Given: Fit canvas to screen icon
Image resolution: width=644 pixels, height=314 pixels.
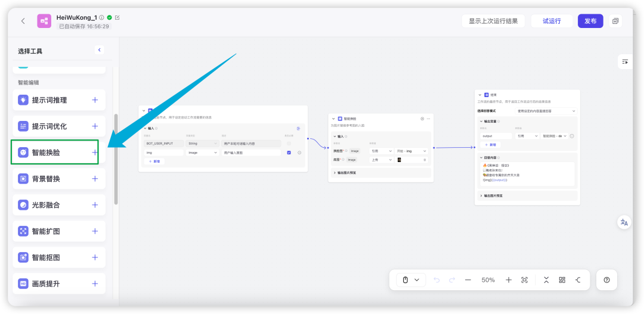Looking at the screenshot, I should pyautogui.click(x=525, y=280).
